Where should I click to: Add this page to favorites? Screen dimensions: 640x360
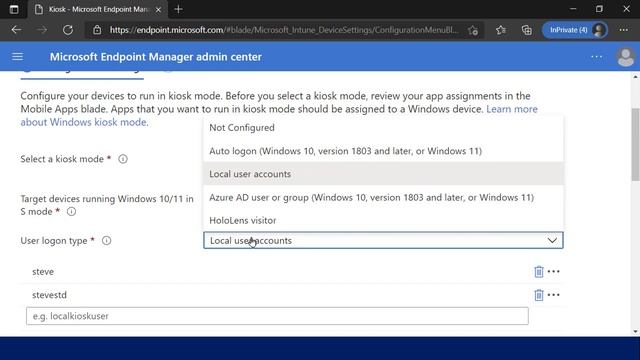[473, 30]
